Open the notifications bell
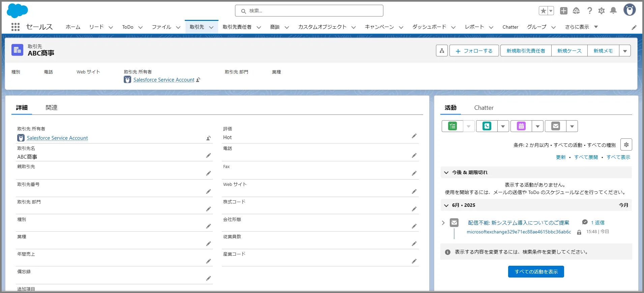 click(613, 11)
